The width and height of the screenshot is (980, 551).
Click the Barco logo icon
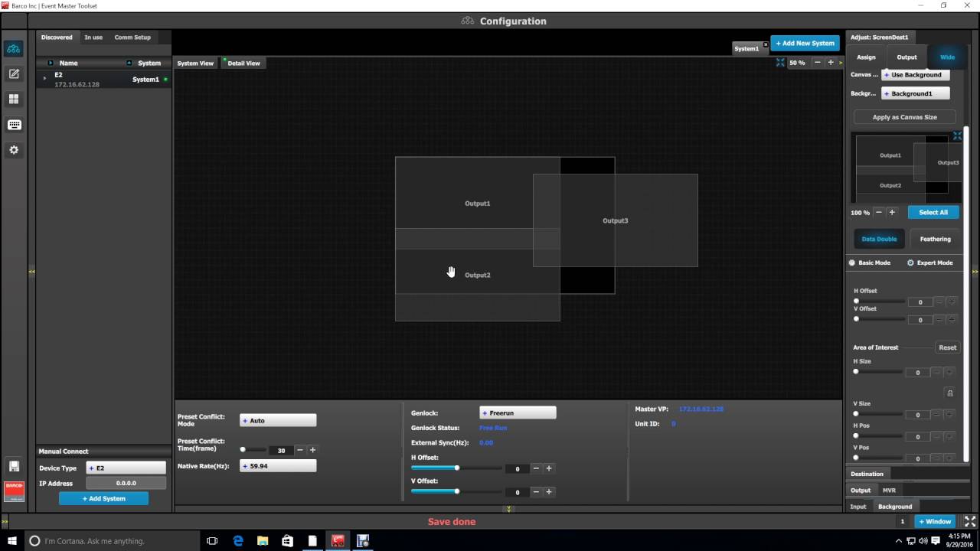[14, 491]
